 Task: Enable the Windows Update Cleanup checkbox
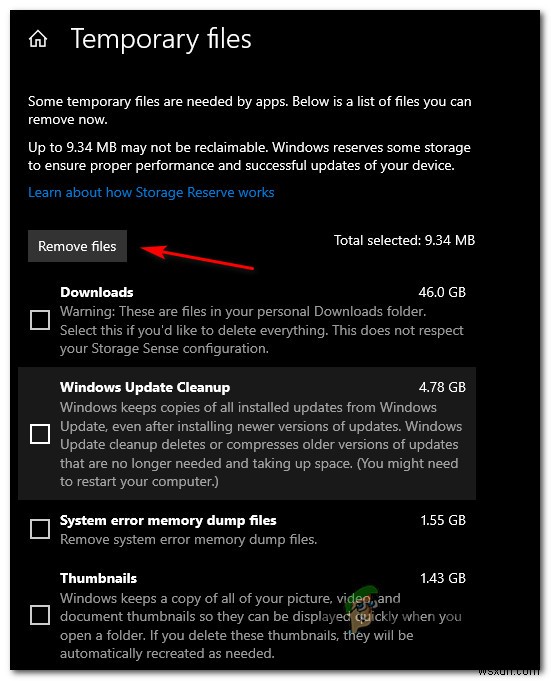pyautogui.click(x=40, y=434)
